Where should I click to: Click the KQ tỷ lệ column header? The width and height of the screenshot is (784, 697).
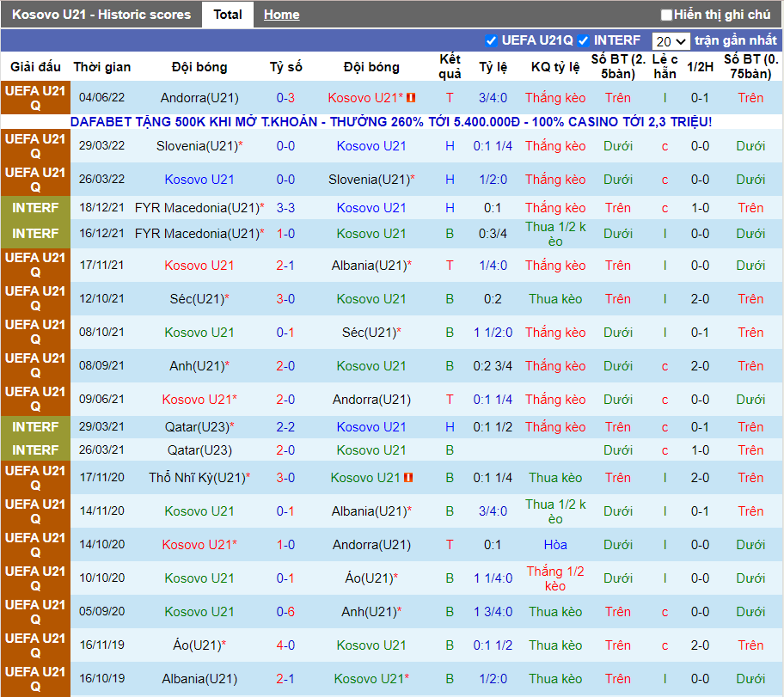tap(555, 66)
